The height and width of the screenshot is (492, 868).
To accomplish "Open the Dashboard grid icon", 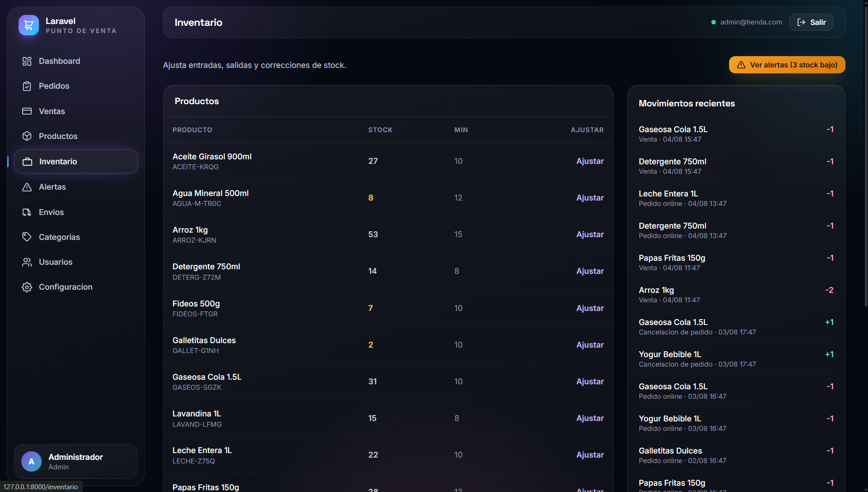I will 27,61.
